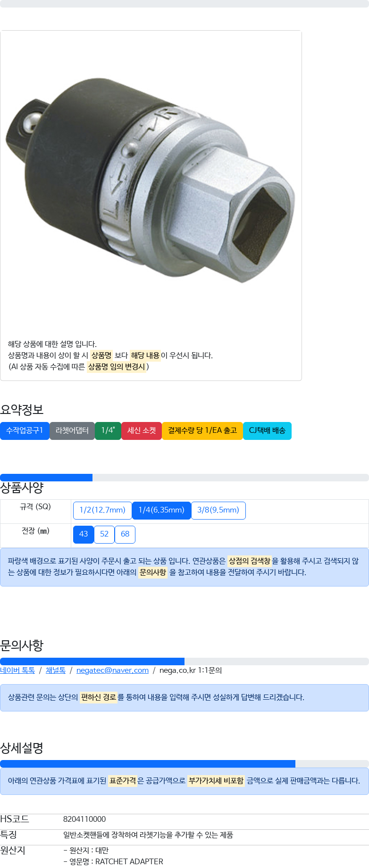Open the 채널톡 chat link
Image resolution: width=369 pixels, height=868 pixels.
(56, 670)
